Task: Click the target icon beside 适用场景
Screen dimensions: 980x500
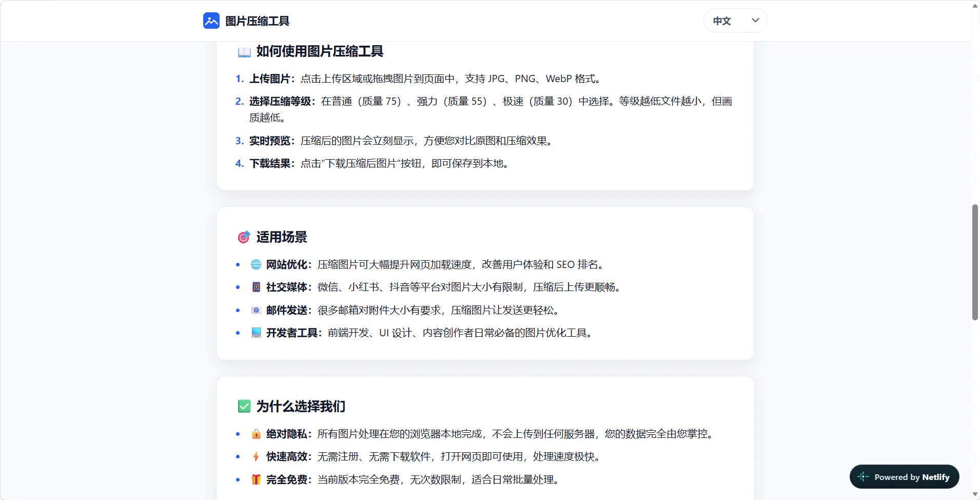Action: click(x=244, y=237)
